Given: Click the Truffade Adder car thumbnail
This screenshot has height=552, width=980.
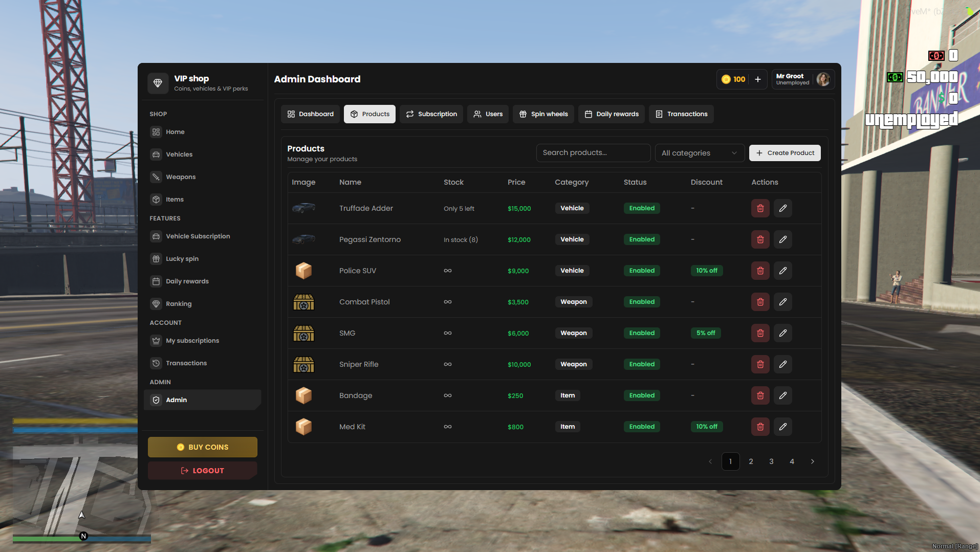Looking at the screenshot, I should click(303, 208).
